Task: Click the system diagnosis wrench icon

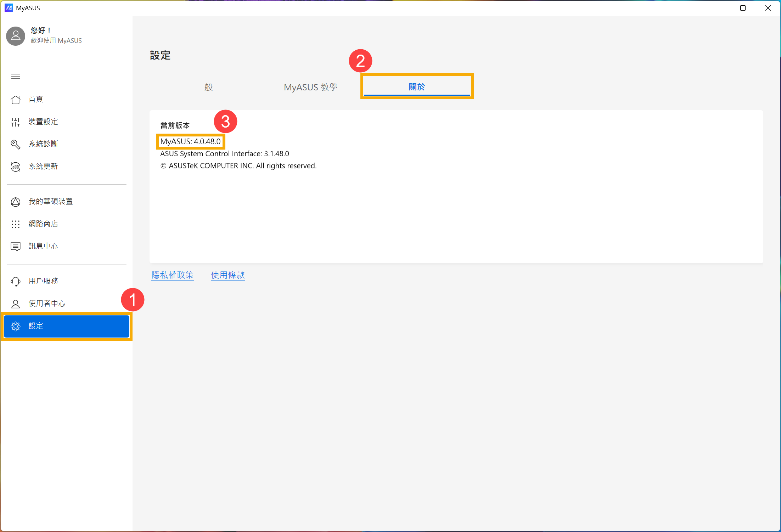Action: (x=16, y=144)
